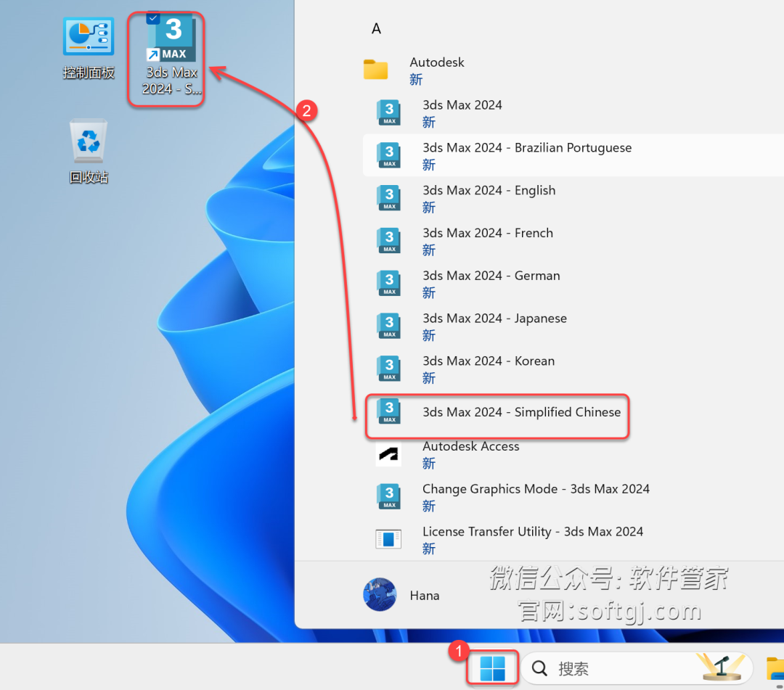Select the 回收站 recycle bin icon
This screenshot has height=690, width=784.
click(x=89, y=152)
